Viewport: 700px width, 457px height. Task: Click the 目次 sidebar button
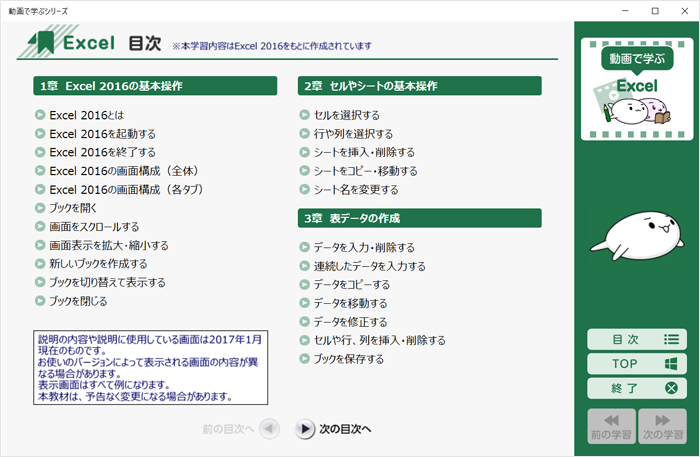pos(637,340)
